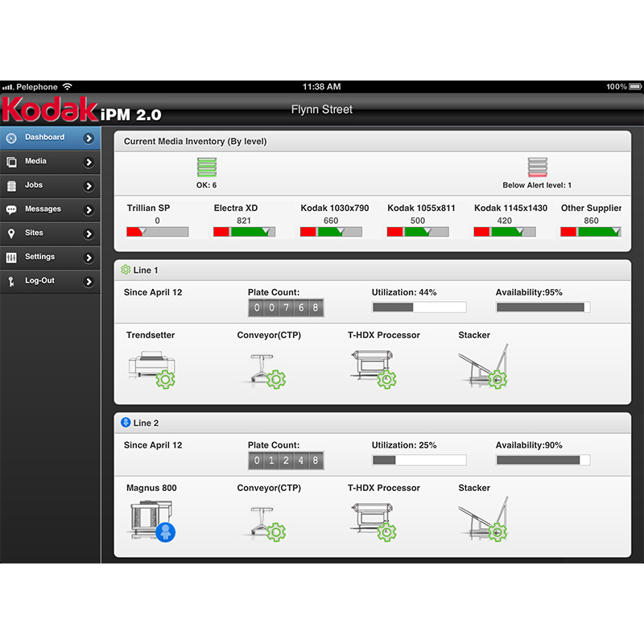
Task: Click the Flynn Street site title
Action: pyautogui.click(x=321, y=109)
